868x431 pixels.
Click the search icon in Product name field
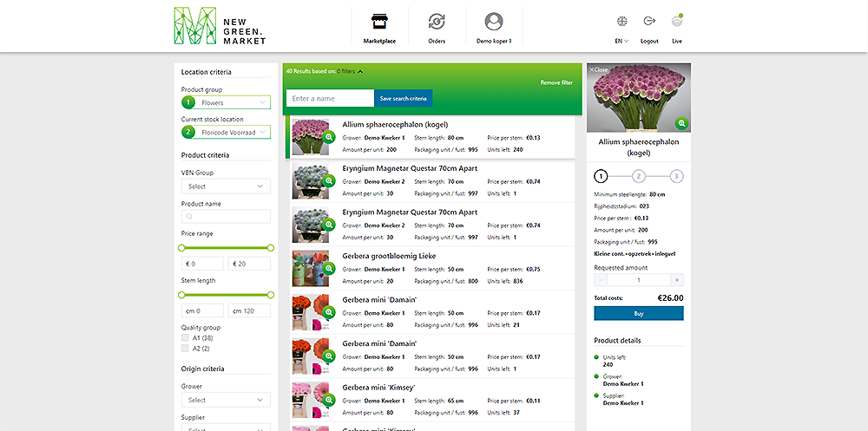point(190,216)
